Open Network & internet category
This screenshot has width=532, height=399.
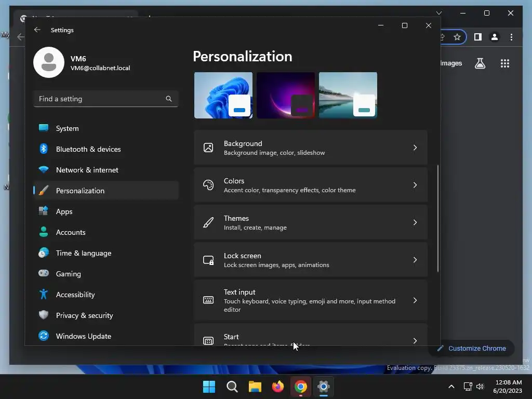(106, 170)
